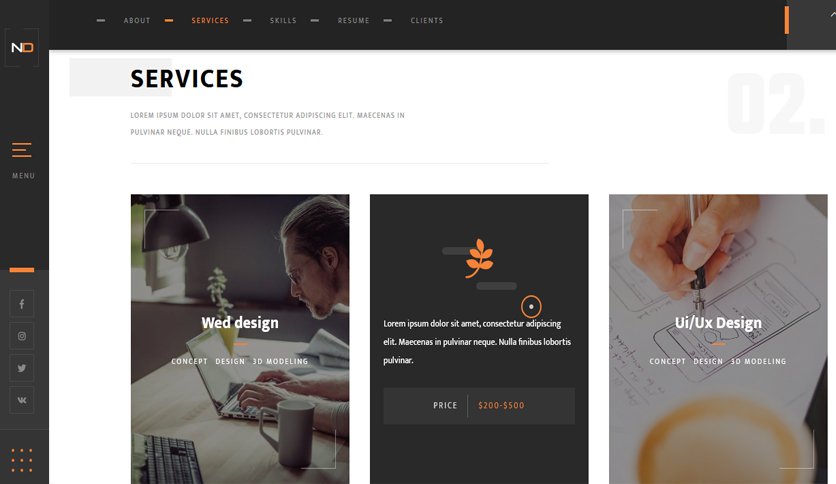
Task: Open the Wed design service card
Action: 240,339
